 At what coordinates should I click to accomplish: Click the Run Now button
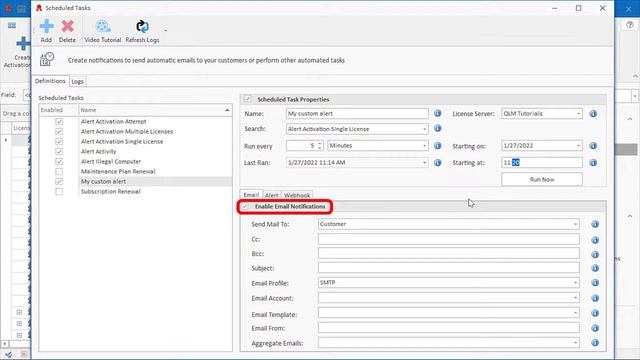[542, 179]
